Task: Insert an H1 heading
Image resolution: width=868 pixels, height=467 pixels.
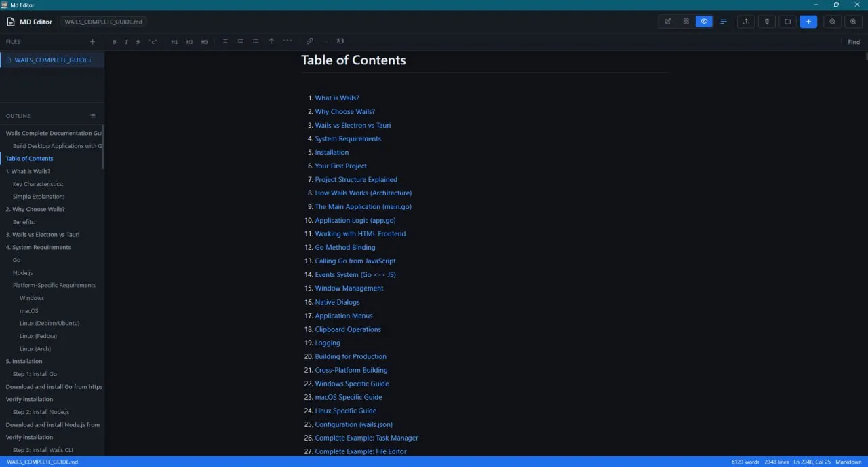Action: (x=174, y=42)
